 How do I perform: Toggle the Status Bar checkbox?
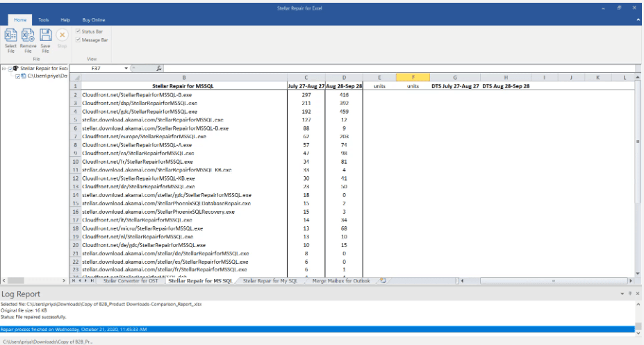78,31
